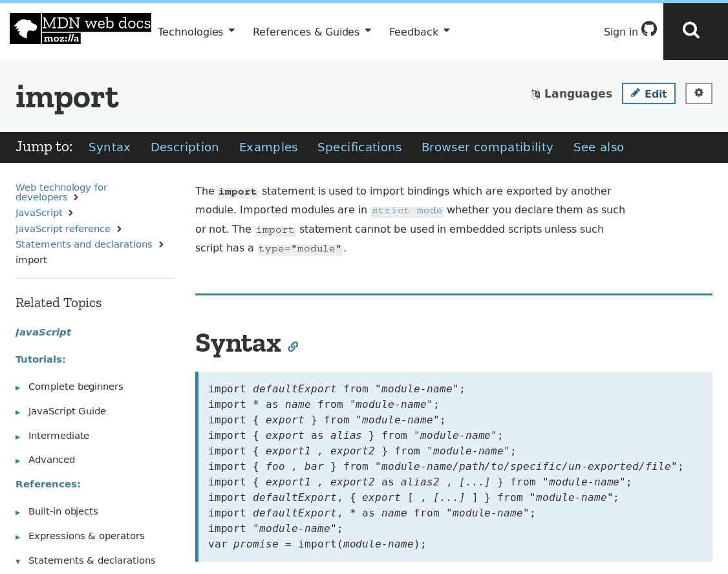This screenshot has width=728, height=574.
Task: Jump to the See also section
Action: click(599, 147)
